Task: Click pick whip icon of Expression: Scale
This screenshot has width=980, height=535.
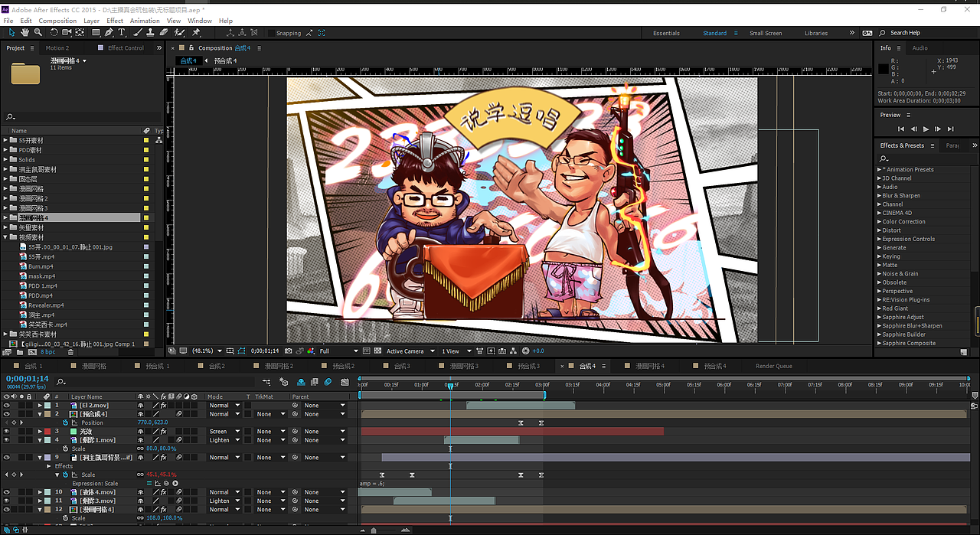Action: pos(166,483)
